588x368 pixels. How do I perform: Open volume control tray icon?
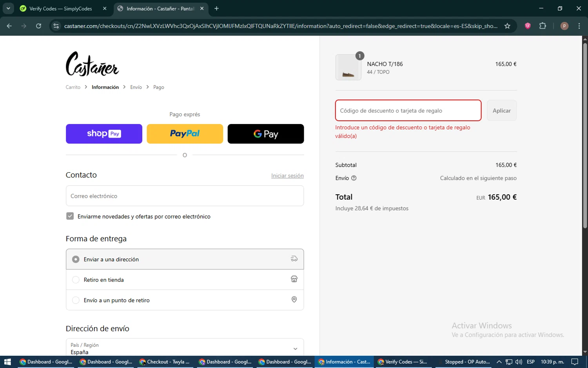click(x=519, y=362)
